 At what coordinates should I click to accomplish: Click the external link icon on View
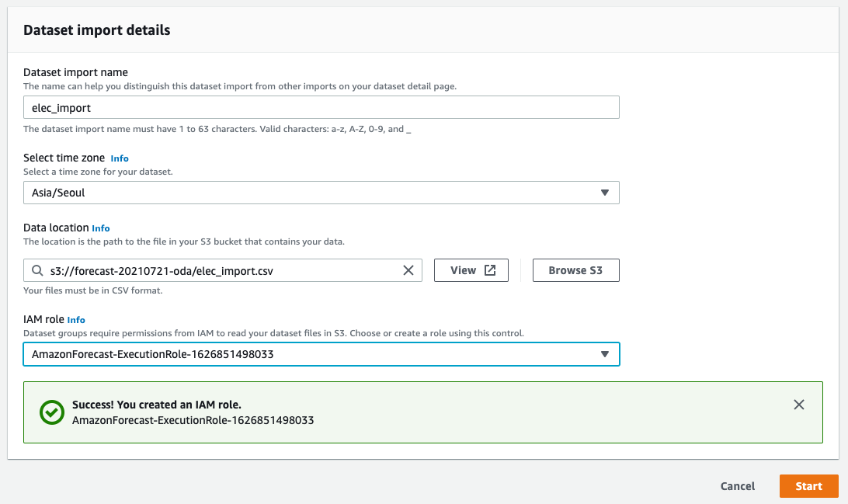coord(490,270)
